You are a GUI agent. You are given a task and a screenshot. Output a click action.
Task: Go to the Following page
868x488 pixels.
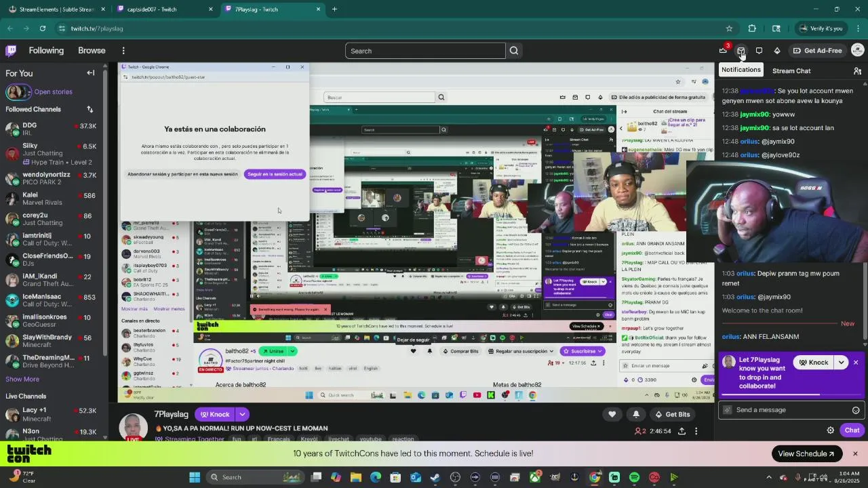click(x=46, y=51)
